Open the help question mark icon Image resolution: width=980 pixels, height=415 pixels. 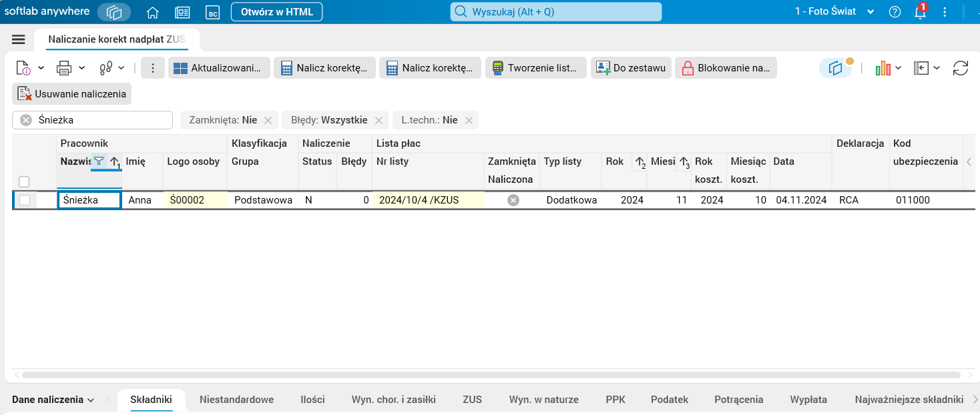coord(895,12)
